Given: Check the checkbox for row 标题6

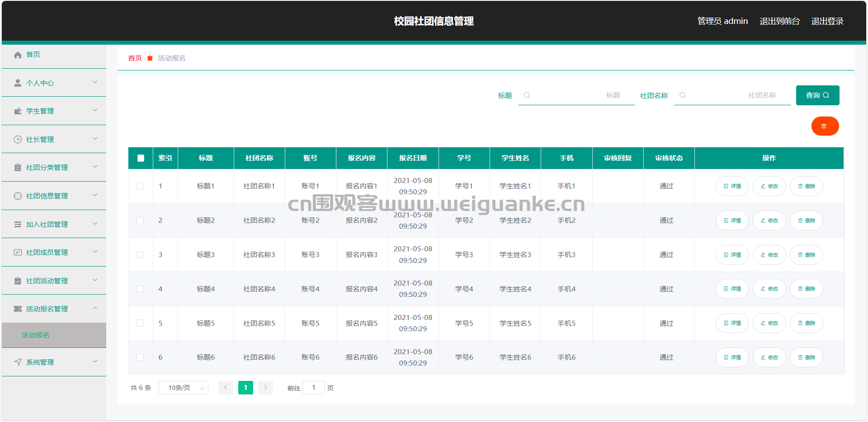Looking at the screenshot, I should 140,357.
